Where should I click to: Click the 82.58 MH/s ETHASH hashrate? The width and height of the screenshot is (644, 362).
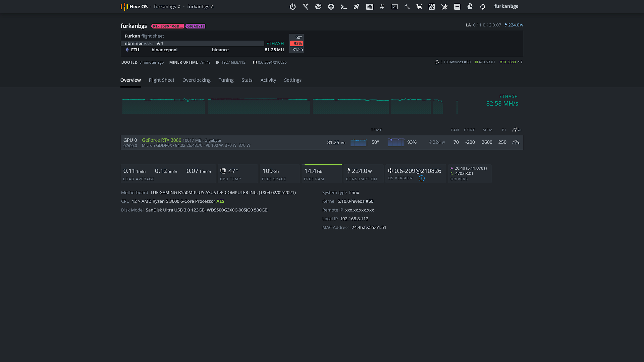(x=502, y=104)
